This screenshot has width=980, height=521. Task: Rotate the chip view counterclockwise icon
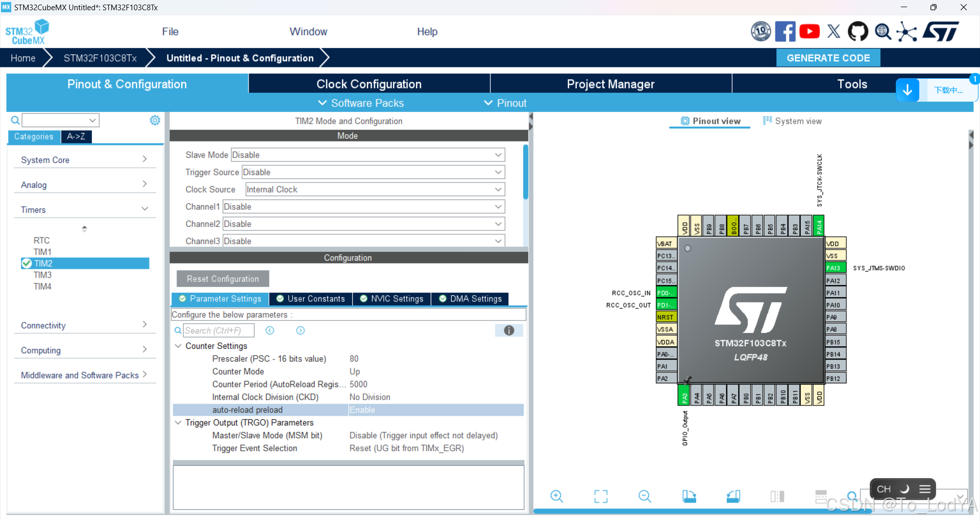733,496
